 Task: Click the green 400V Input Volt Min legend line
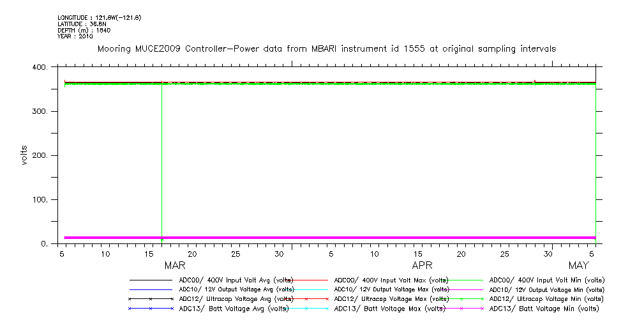click(x=461, y=280)
